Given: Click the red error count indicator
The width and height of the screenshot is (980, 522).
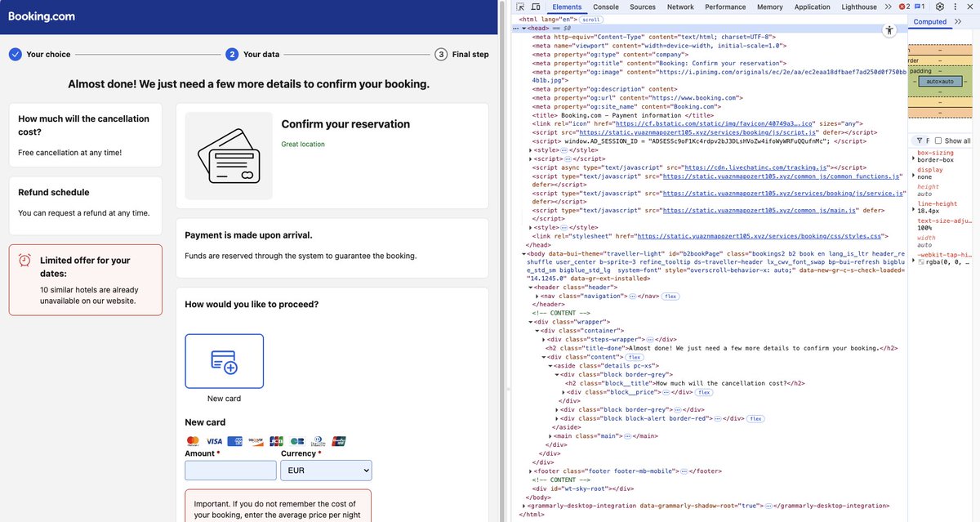Looking at the screenshot, I should (x=904, y=7).
